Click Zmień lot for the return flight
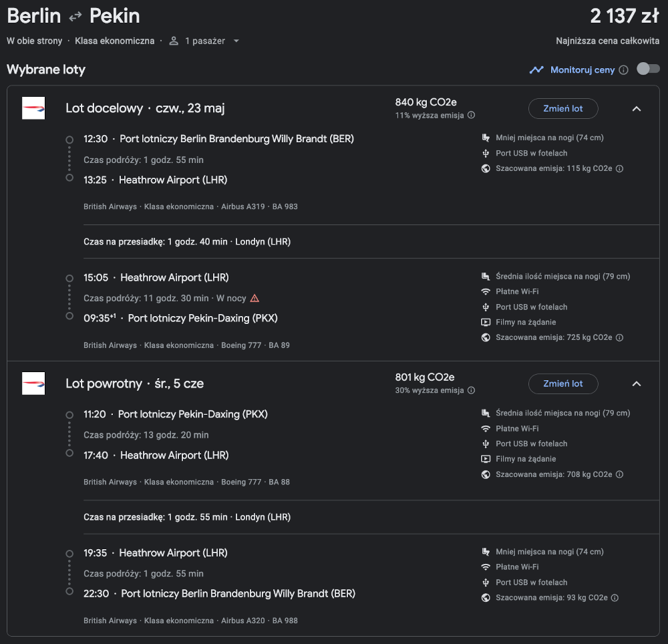668x644 pixels. point(563,383)
